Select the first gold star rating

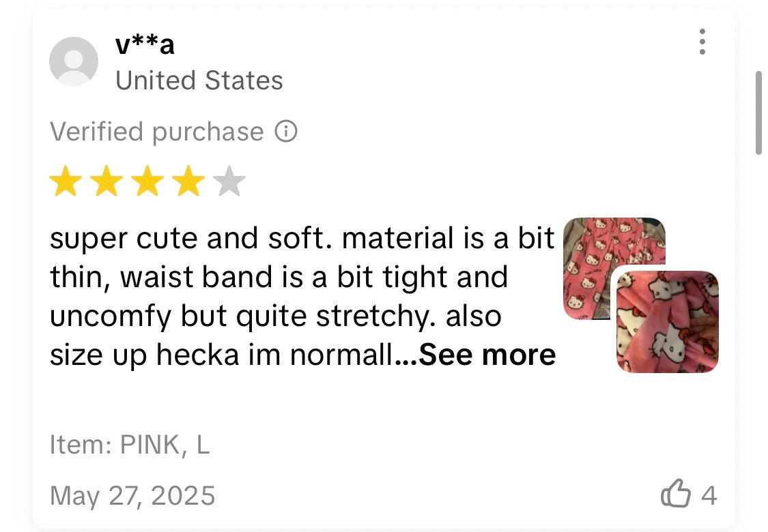(x=66, y=180)
